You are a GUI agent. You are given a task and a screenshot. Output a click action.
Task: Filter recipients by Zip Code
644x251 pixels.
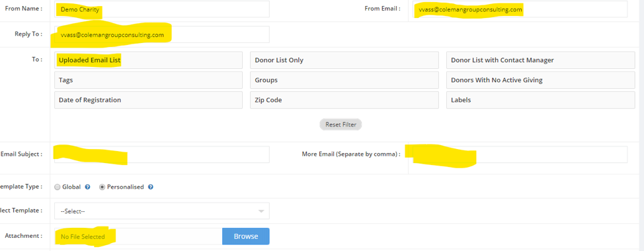[x=344, y=100]
